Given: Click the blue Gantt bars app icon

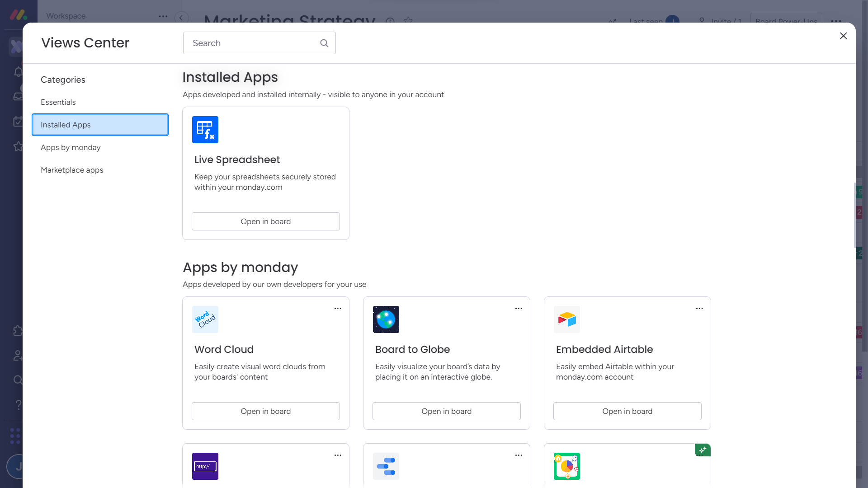Looking at the screenshot, I should (x=386, y=466).
